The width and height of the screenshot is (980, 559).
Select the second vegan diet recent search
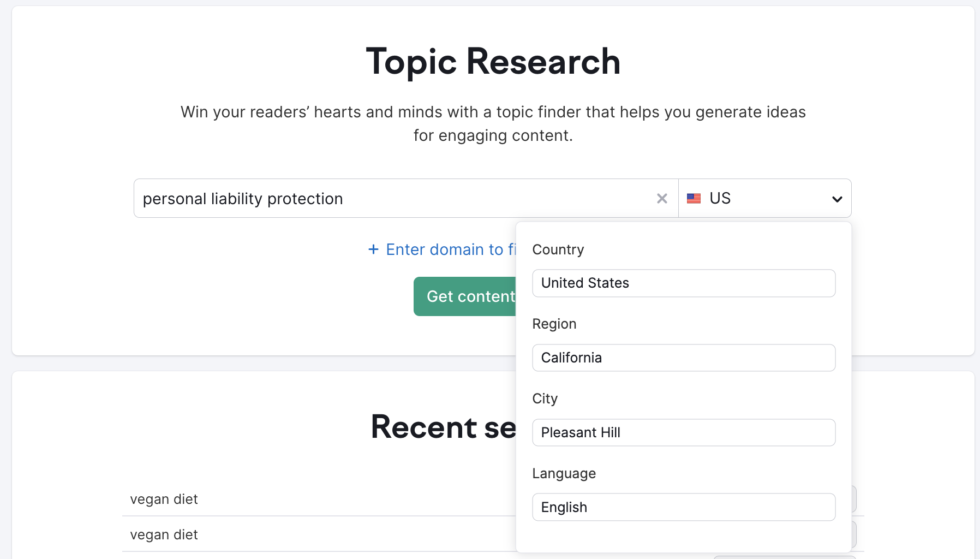click(164, 534)
